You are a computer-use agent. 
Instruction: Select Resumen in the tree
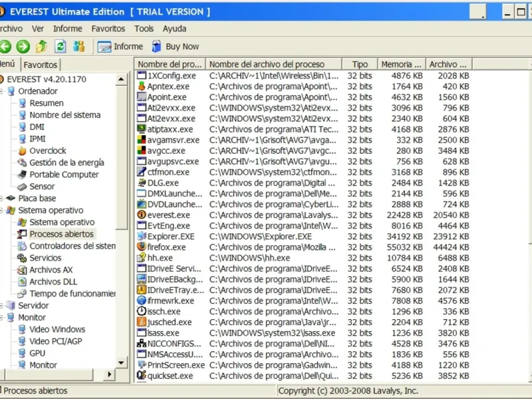tap(47, 103)
